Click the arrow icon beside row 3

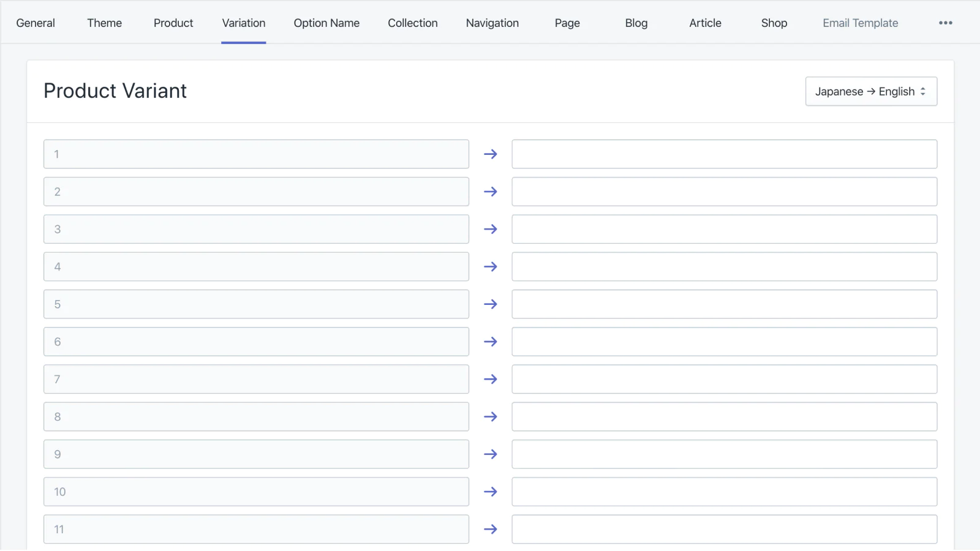click(x=490, y=229)
